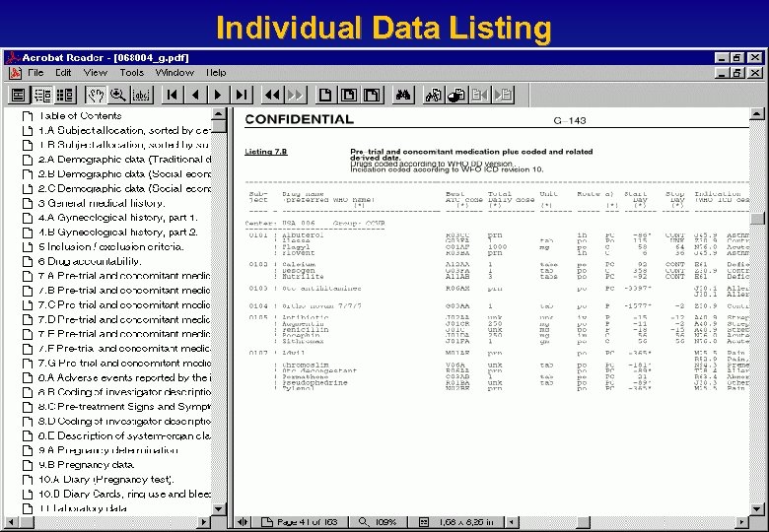Open the File menu
The image size is (769, 532).
pyautogui.click(x=35, y=73)
